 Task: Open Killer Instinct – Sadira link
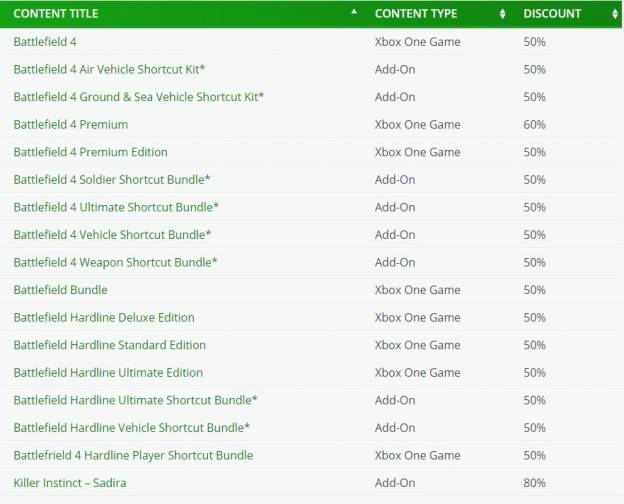point(70,483)
